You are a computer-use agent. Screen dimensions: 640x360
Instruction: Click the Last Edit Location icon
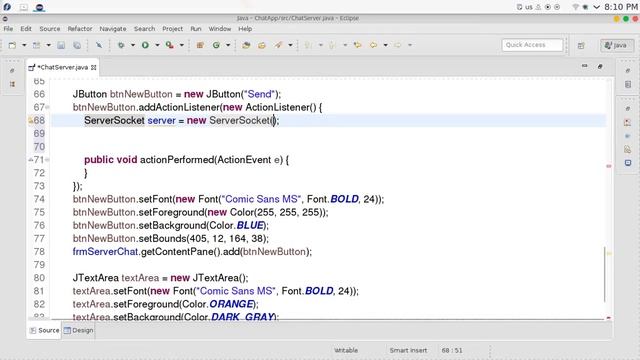point(358,45)
